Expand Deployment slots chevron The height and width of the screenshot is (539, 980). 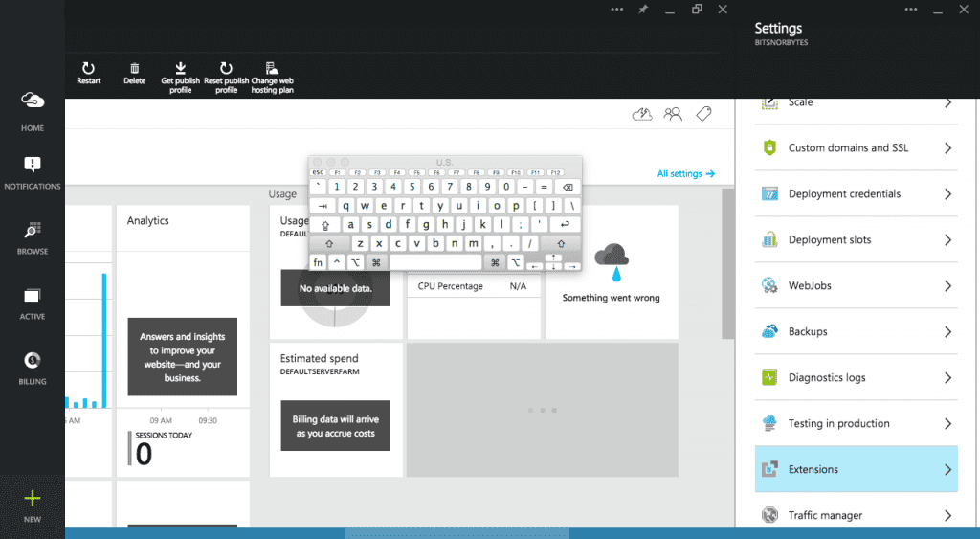[948, 240]
